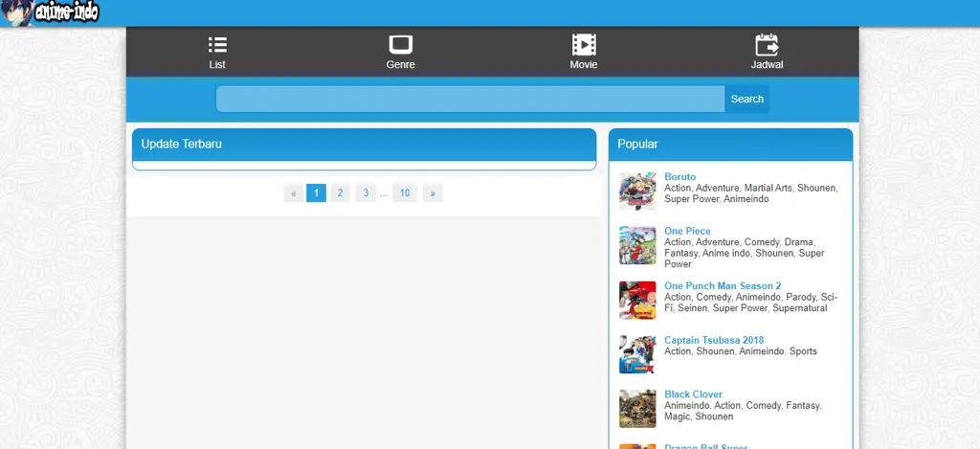Click the One Piece cover thumbnail
Viewport: 980px width, 449px height.
coord(637,245)
